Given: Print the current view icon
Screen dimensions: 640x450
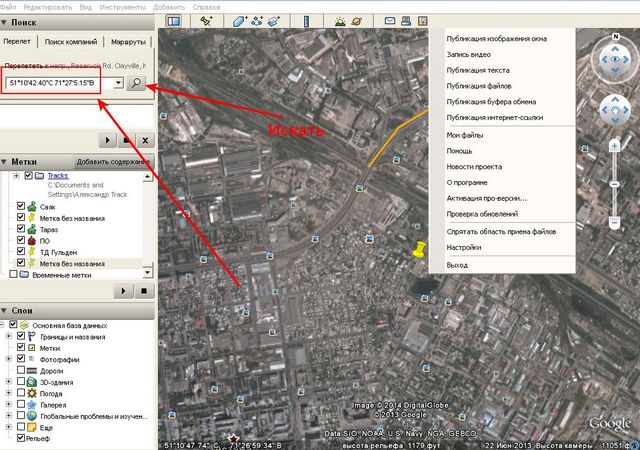Looking at the screenshot, I should click(406, 21).
